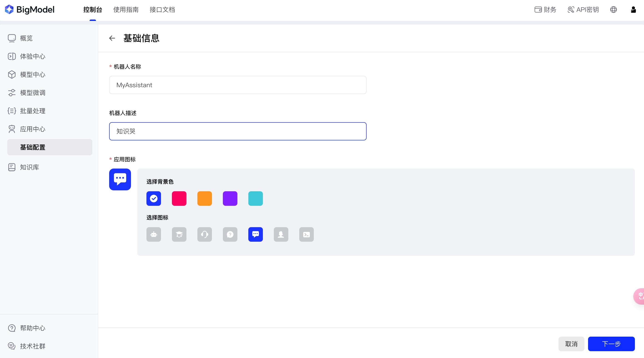Select the checked blue background color
The width and height of the screenshot is (644, 358).
point(153,199)
